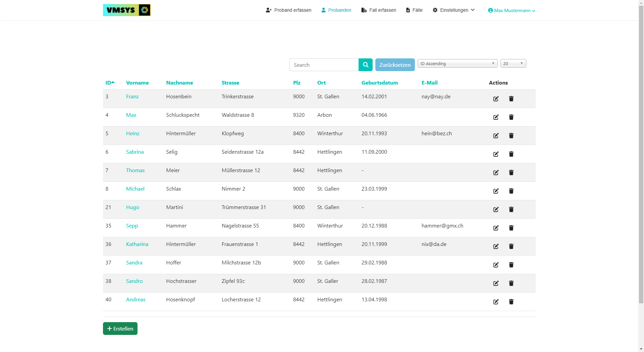Viewport: 644px width, 352px height.
Task: Delete Andreas Hosenknopf using trash icon
Action: click(x=511, y=302)
